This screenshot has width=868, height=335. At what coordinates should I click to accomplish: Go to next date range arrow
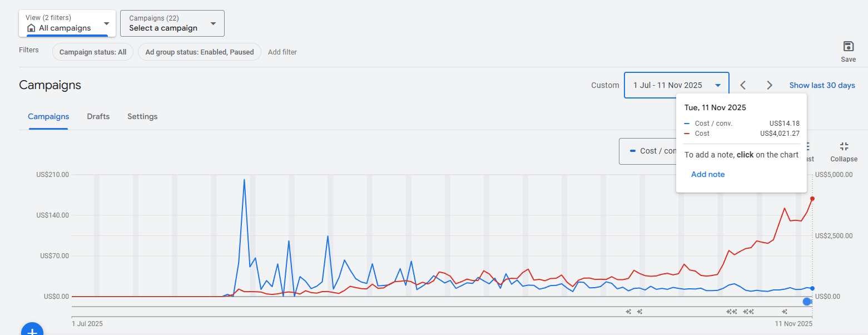pyautogui.click(x=770, y=85)
